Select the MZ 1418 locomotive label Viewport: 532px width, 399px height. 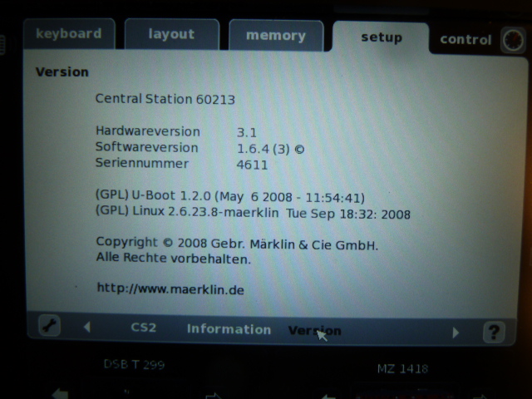402,368
